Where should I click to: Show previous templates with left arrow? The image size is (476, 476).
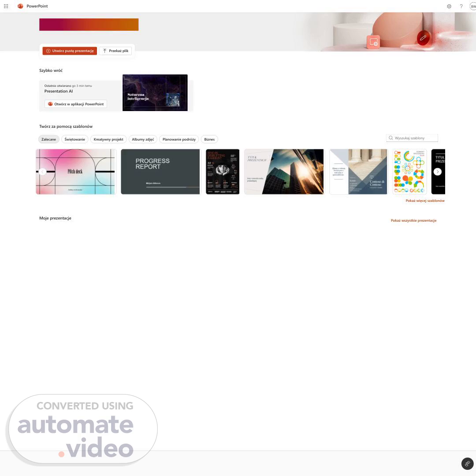(42, 171)
